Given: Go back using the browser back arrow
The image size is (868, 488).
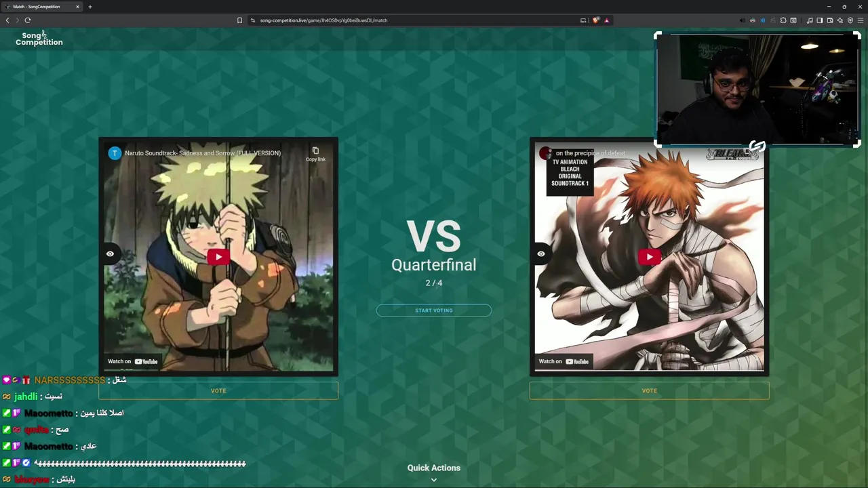Looking at the screenshot, I should (x=7, y=20).
